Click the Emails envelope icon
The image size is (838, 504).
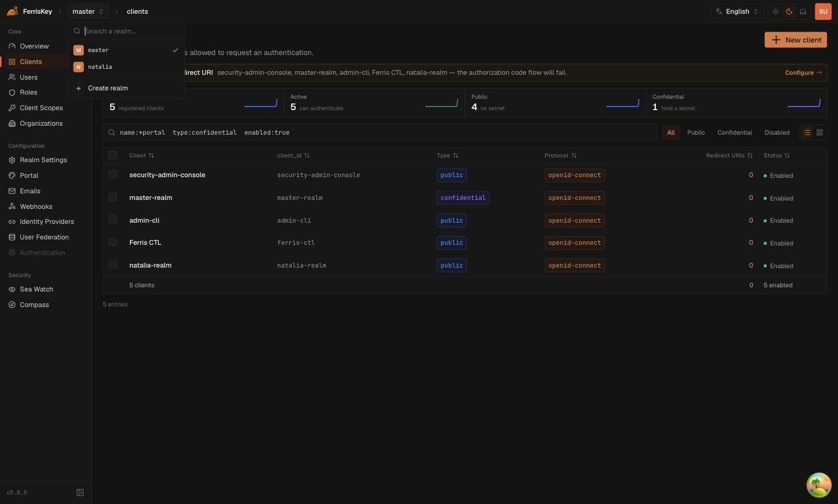12,191
